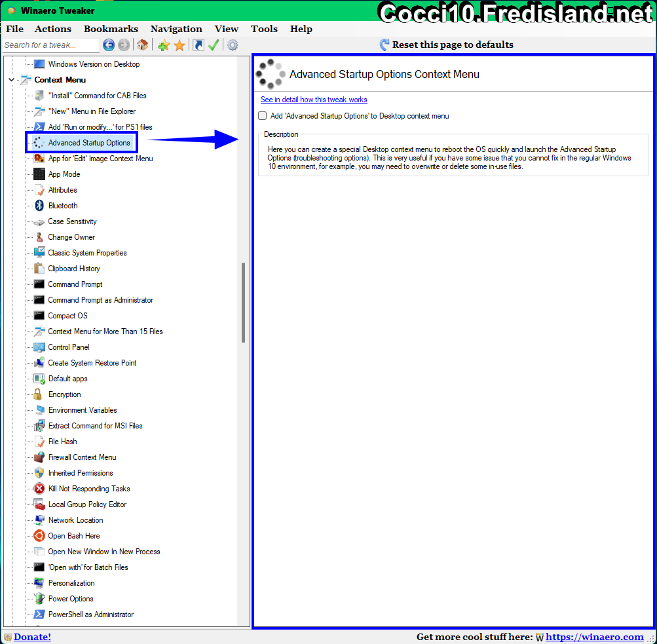Click the Donate! link

[x=32, y=637]
